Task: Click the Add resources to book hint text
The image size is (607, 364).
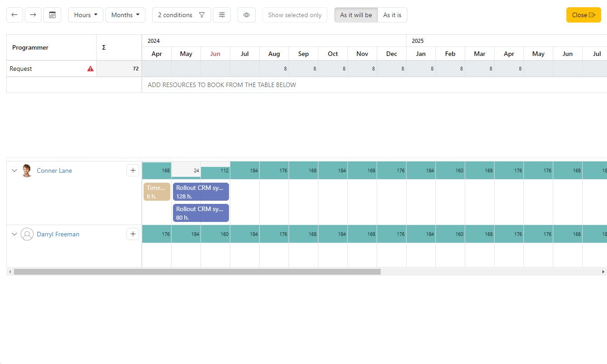Action: point(222,85)
